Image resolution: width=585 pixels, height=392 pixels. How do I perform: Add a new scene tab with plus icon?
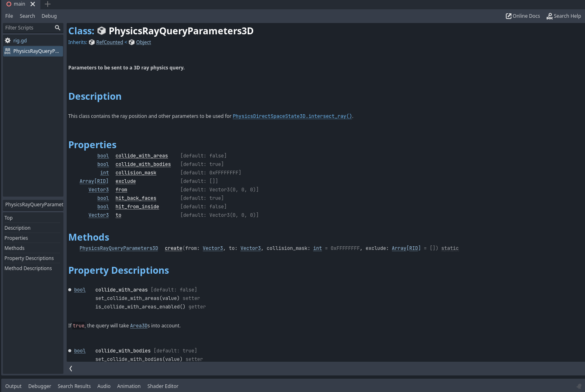coord(48,4)
